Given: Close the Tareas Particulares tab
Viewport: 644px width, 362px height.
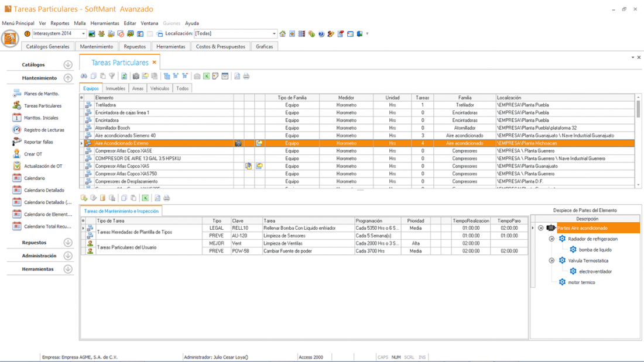Looking at the screenshot, I should (155, 63).
